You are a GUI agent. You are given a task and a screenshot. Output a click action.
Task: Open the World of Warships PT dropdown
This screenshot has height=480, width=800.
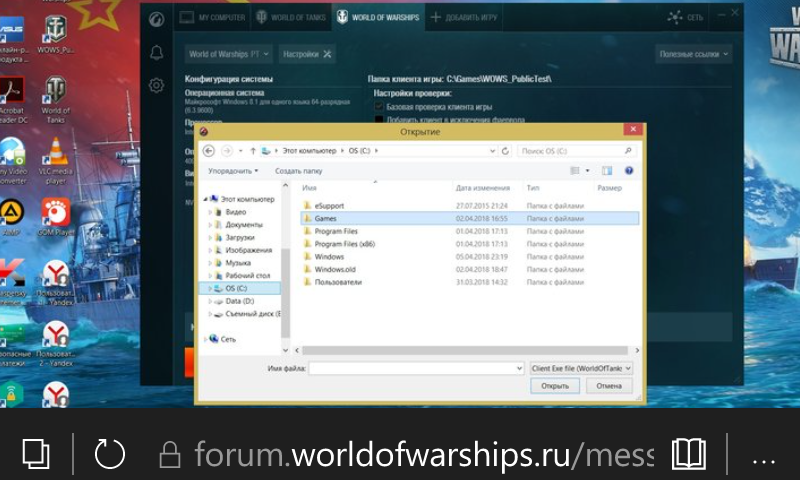[228, 54]
